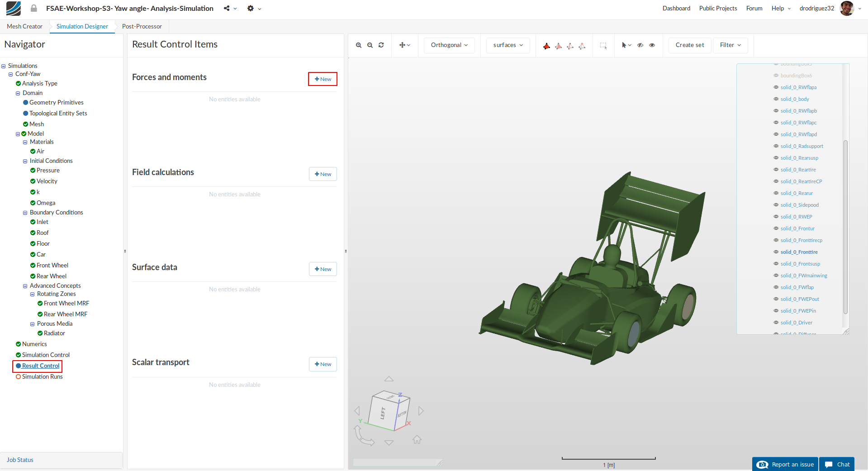Click the entity list vertical scrollbar
Image resolution: width=868 pixels, height=471 pixels.
tap(845, 226)
